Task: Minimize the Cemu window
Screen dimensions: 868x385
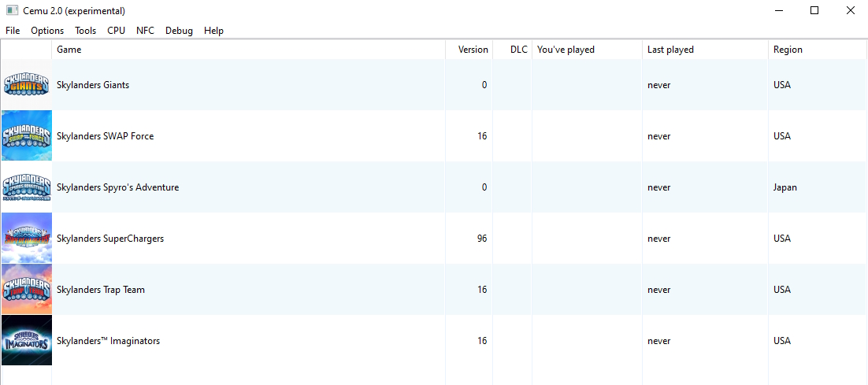Action: (778, 10)
